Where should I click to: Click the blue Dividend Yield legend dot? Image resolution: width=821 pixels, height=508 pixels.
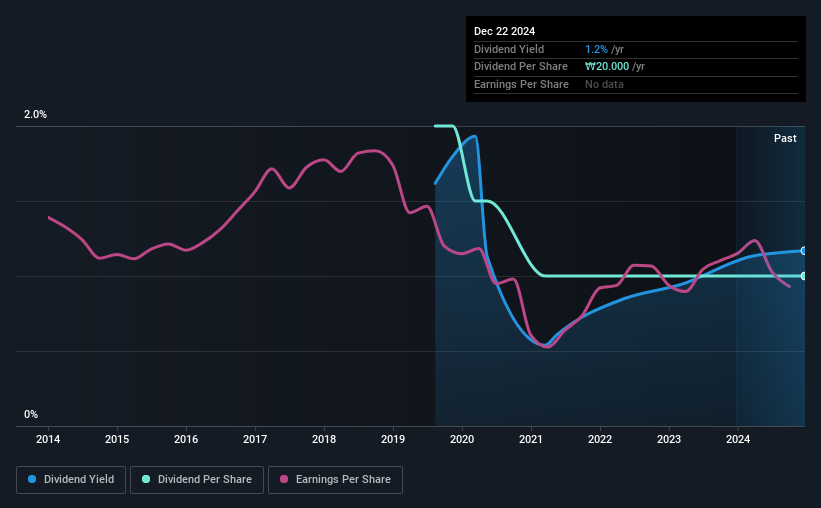[x=32, y=479]
